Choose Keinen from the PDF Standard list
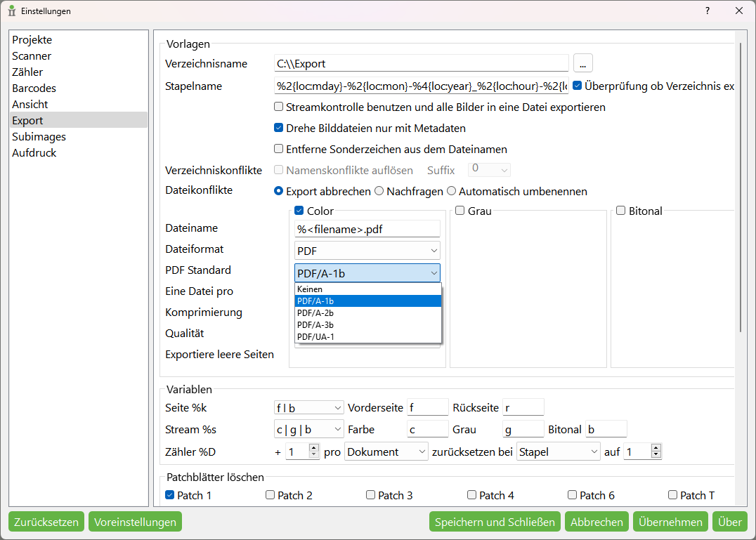Viewport: 756px width, 540px height. (368, 289)
